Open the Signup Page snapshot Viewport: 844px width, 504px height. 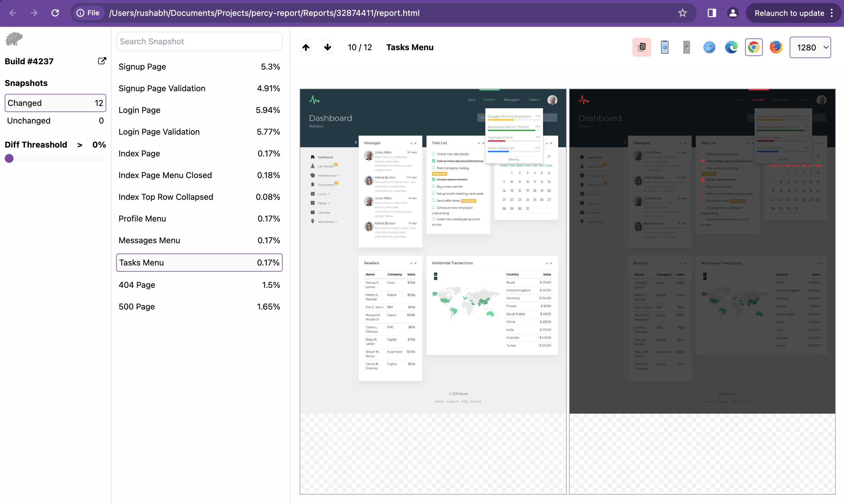(199, 67)
